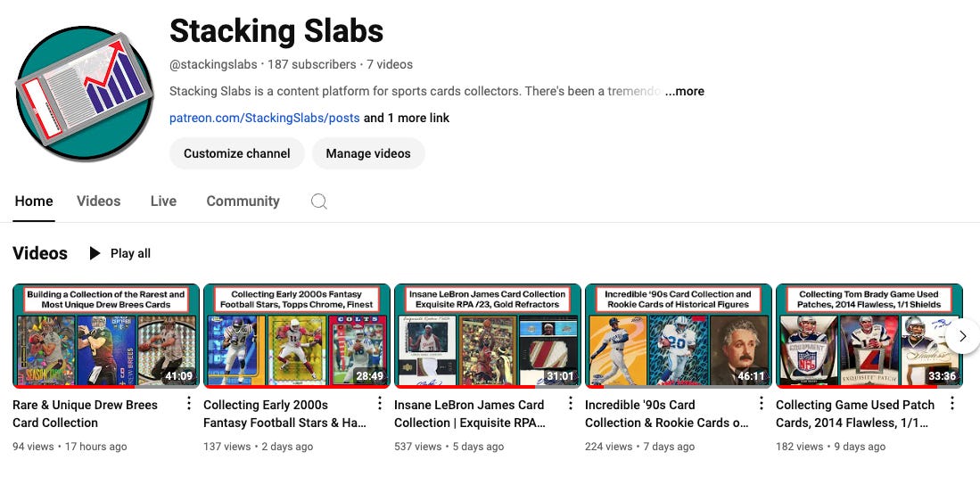The image size is (980, 493).
Task: Click title 'Collecting Early 2000s Fantasy Football Stars'
Action: tap(285, 414)
